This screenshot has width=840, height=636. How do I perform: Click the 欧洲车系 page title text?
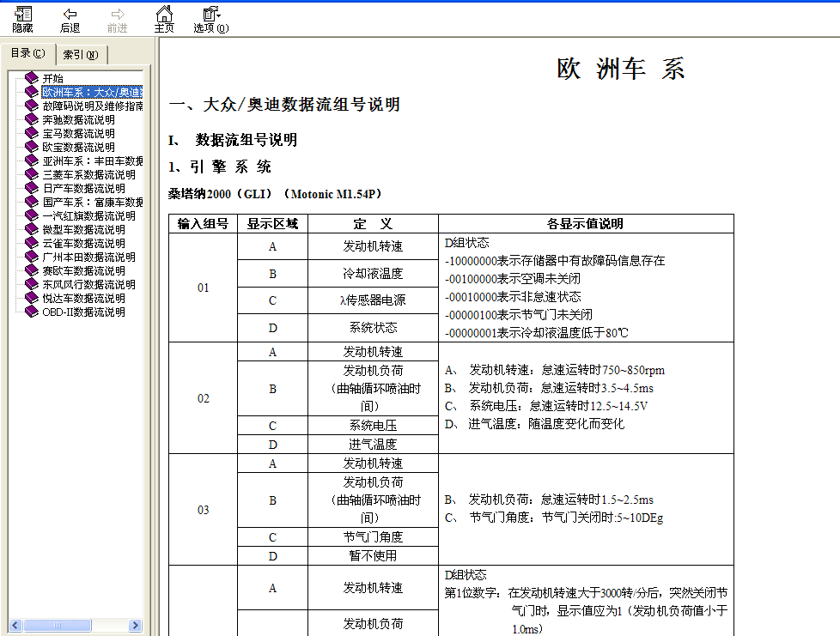tap(620, 69)
